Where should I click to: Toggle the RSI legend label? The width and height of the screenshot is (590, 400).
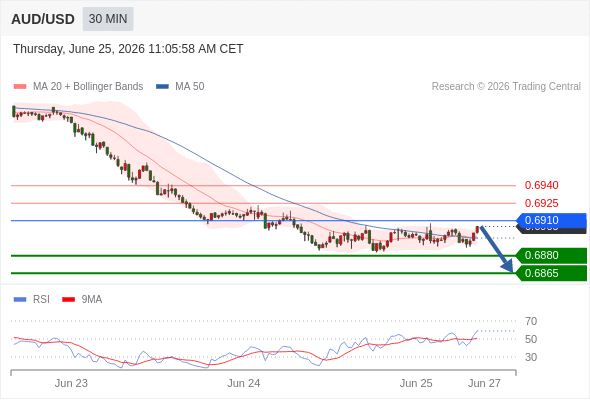click(x=41, y=300)
